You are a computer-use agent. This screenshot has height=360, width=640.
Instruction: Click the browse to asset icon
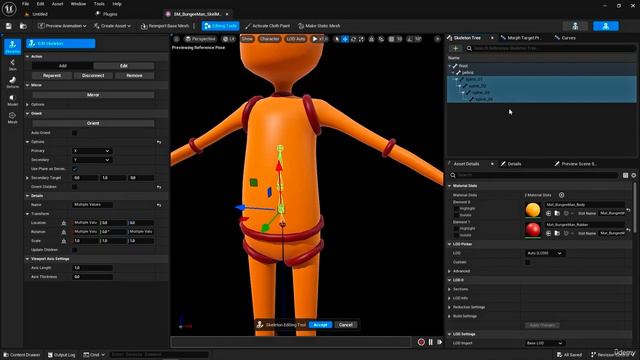tap(23, 26)
